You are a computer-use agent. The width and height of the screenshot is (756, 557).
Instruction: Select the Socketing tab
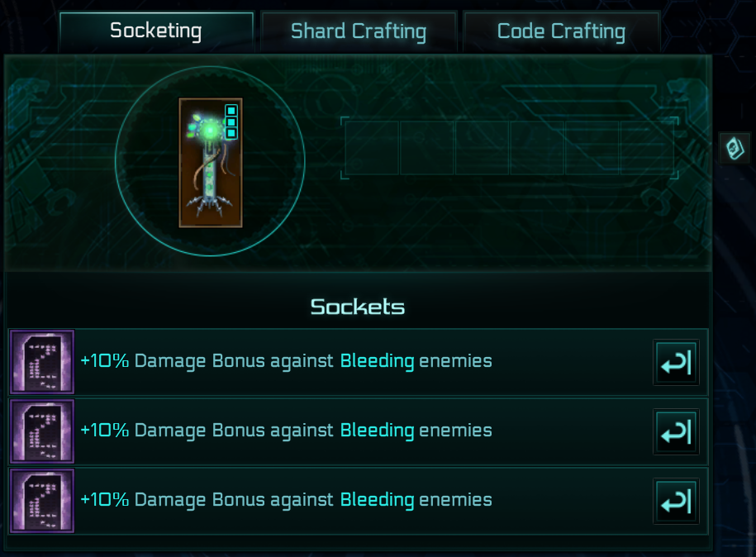point(156,31)
